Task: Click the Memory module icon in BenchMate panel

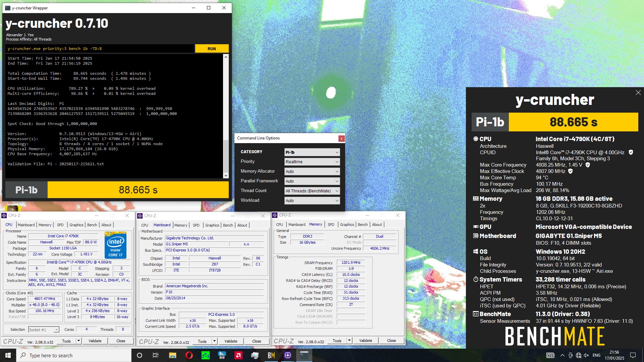Action: point(476,199)
